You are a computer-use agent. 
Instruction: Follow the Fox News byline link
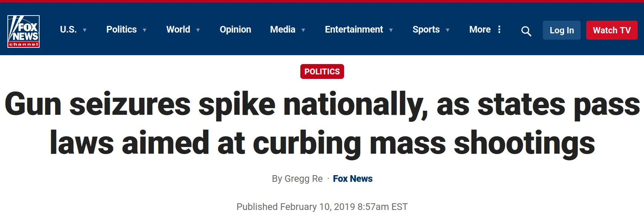point(353,179)
